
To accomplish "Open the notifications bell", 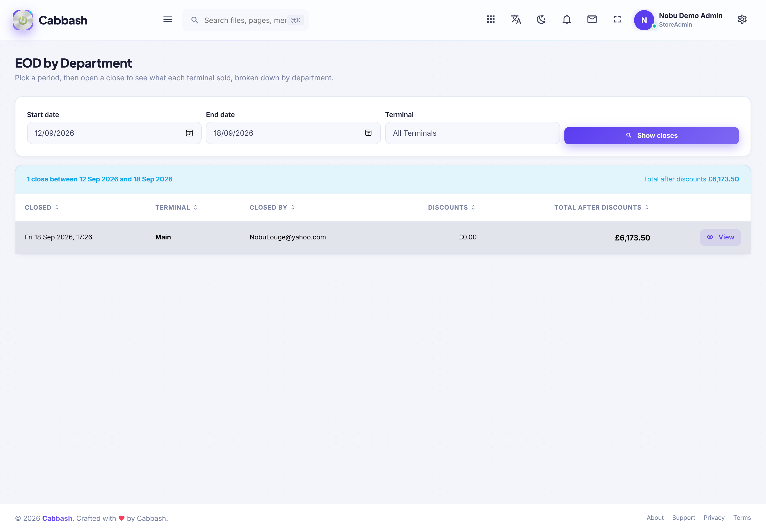I will [567, 19].
